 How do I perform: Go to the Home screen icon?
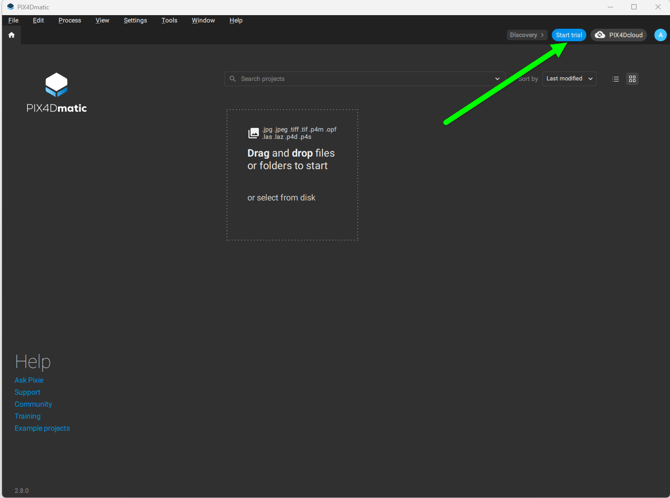coord(12,35)
